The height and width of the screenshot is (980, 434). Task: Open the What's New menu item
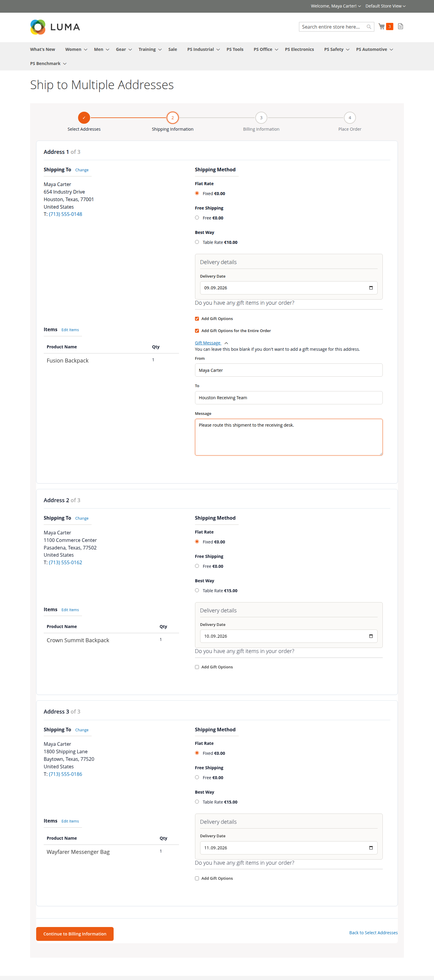[42, 49]
